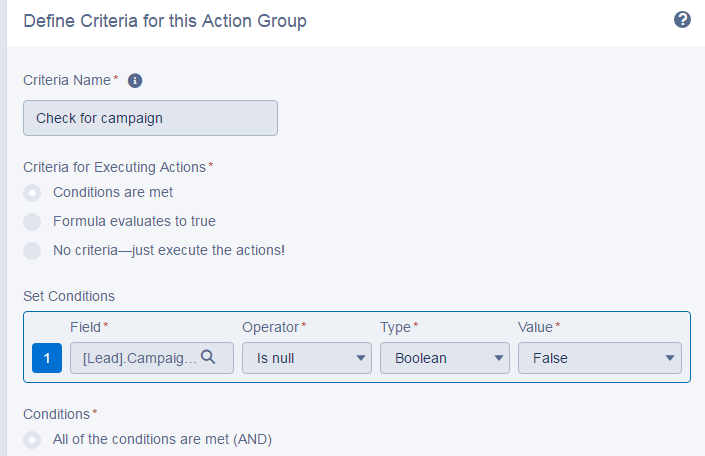Select the condition row number 1 badge
The height and width of the screenshot is (456, 705).
tap(47, 358)
